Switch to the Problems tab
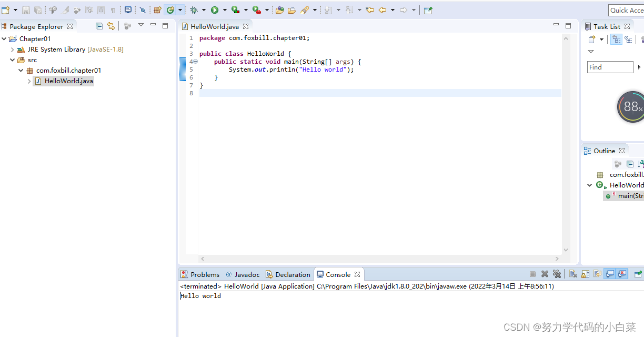Screen dimensions: 644x337 [200, 274]
